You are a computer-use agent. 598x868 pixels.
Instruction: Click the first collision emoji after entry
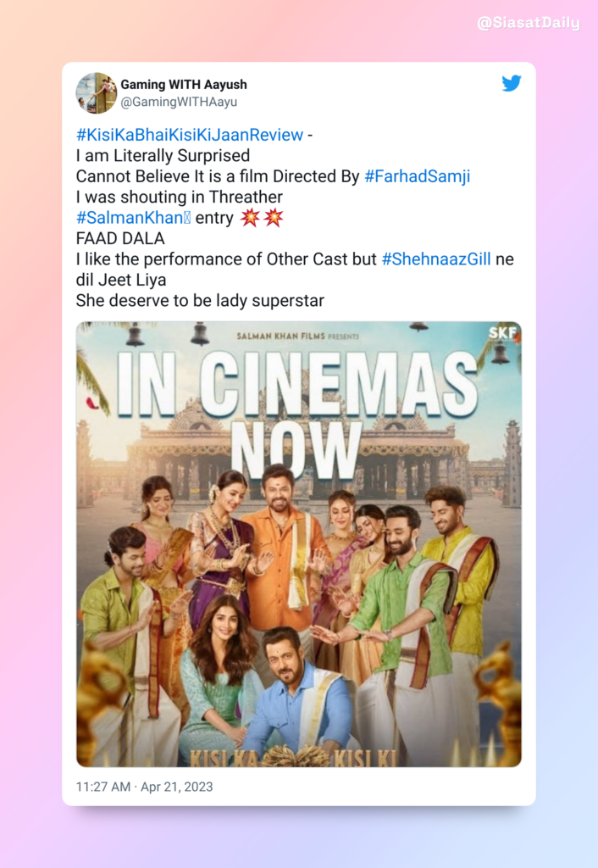click(x=250, y=218)
